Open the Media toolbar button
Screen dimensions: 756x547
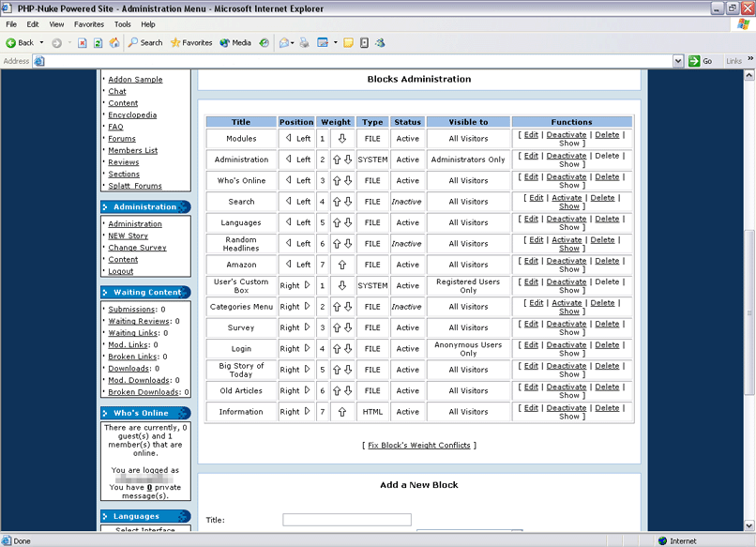[x=235, y=42]
